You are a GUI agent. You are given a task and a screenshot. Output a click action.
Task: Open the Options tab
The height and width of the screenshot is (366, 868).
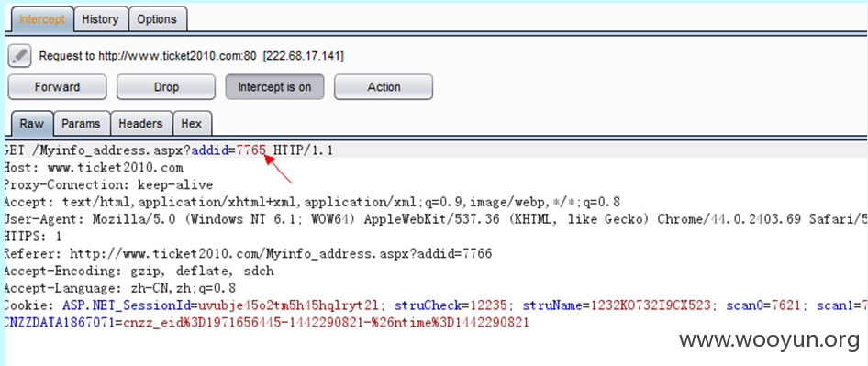tap(157, 19)
